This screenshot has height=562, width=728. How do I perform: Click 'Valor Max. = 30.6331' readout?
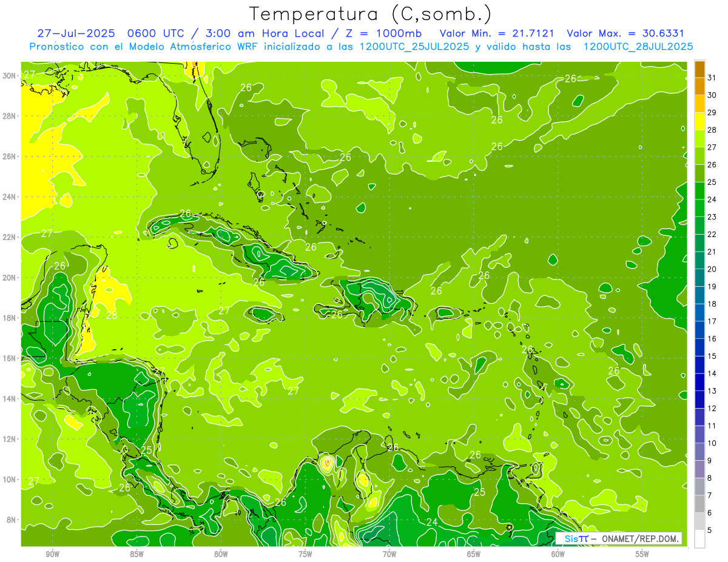point(625,33)
